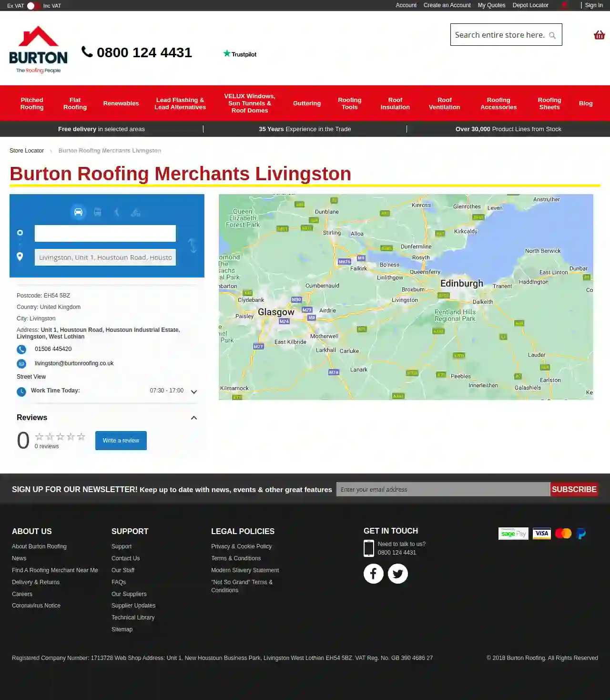Click Glasgow label on the map
610x700 pixels.
[x=276, y=312]
